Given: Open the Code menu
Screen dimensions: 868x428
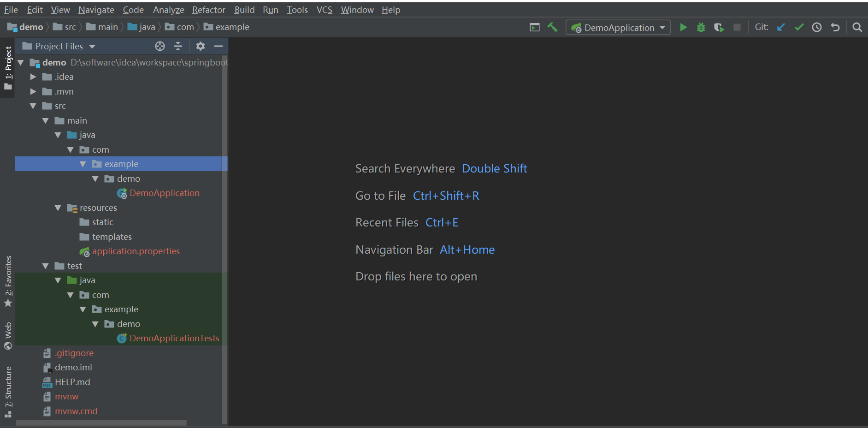Looking at the screenshot, I should pyautogui.click(x=133, y=10).
